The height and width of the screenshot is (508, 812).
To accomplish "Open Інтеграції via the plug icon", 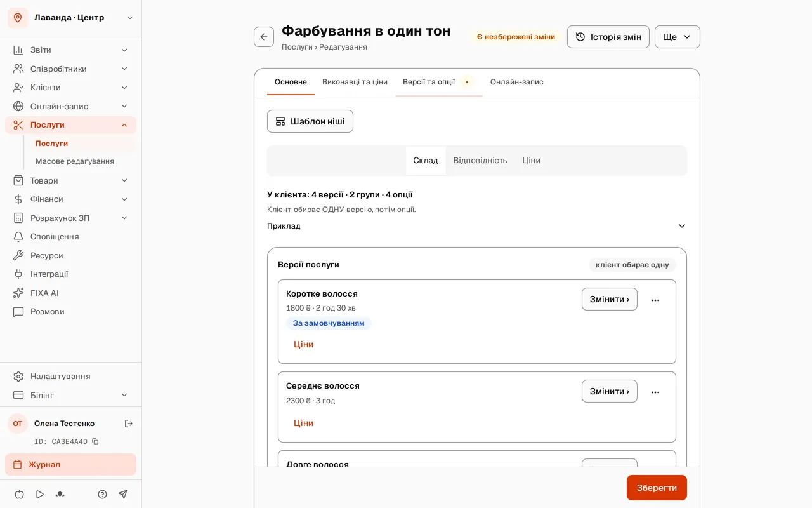I will 18,274.
